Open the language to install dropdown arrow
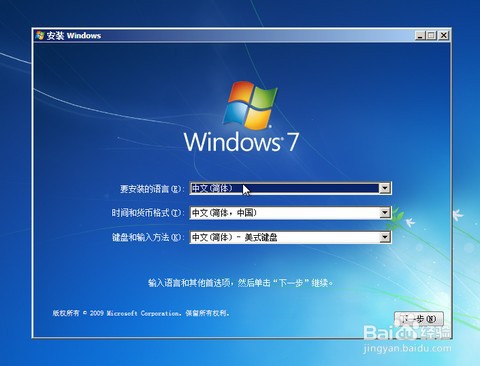The image size is (480, 366). [x=385, y=188]
